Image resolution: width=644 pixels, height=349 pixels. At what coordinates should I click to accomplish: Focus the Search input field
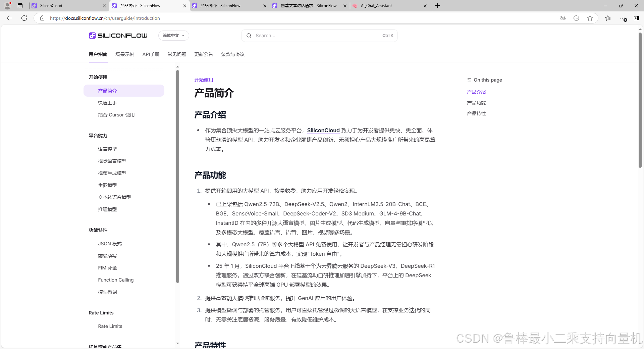[x=319, y=36]
